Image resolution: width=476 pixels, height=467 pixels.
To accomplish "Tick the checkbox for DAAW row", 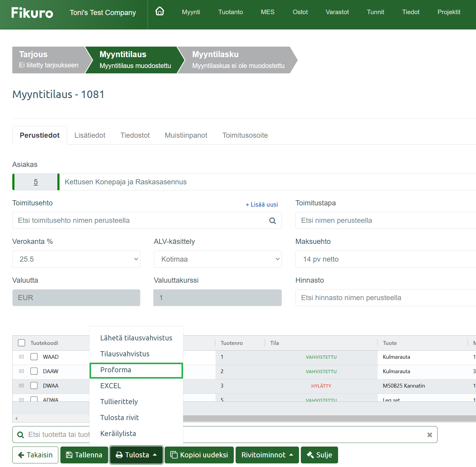I will point(34,371).
